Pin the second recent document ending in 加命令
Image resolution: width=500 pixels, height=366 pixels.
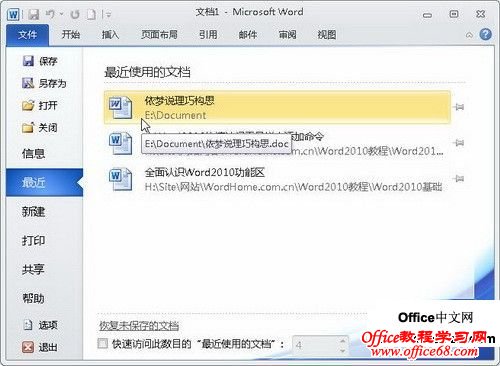(459, 143)
